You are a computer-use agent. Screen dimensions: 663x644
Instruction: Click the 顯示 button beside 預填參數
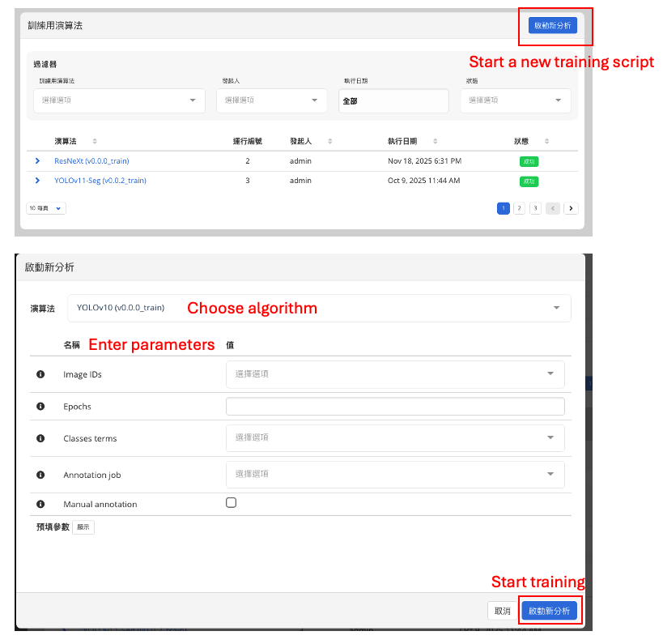pyautogui.click(x=83, y=527)
